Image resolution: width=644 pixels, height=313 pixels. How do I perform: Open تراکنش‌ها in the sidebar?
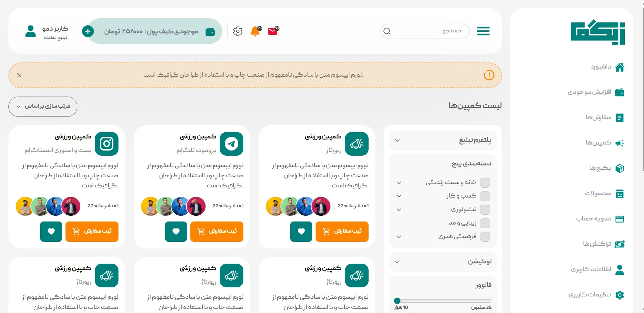click(603, 244)
